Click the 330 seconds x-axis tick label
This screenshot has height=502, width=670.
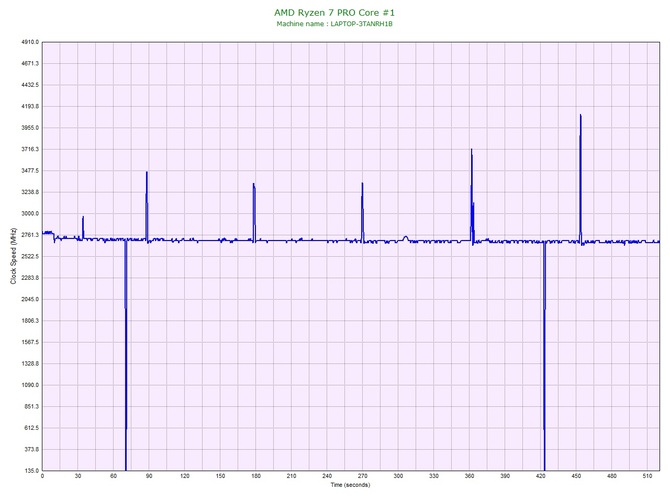click(x=434, y=476)
